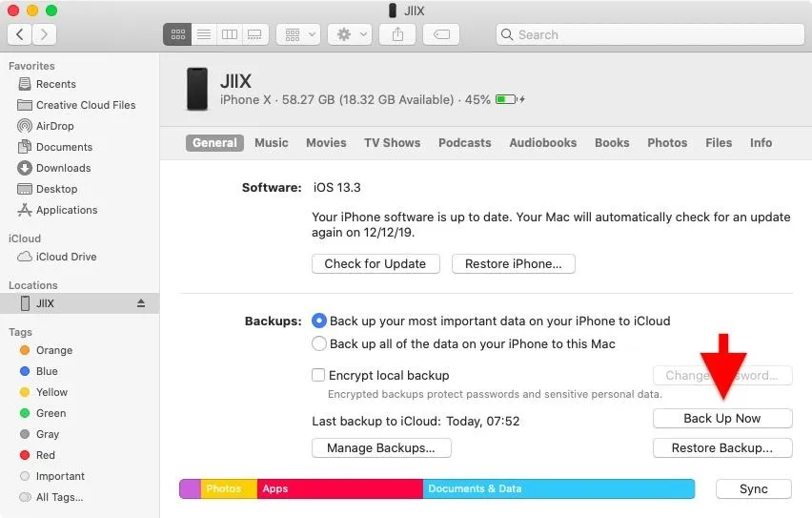Switch to the Movies tab
The width and height of the screenshot is (812, 518).
326,142
